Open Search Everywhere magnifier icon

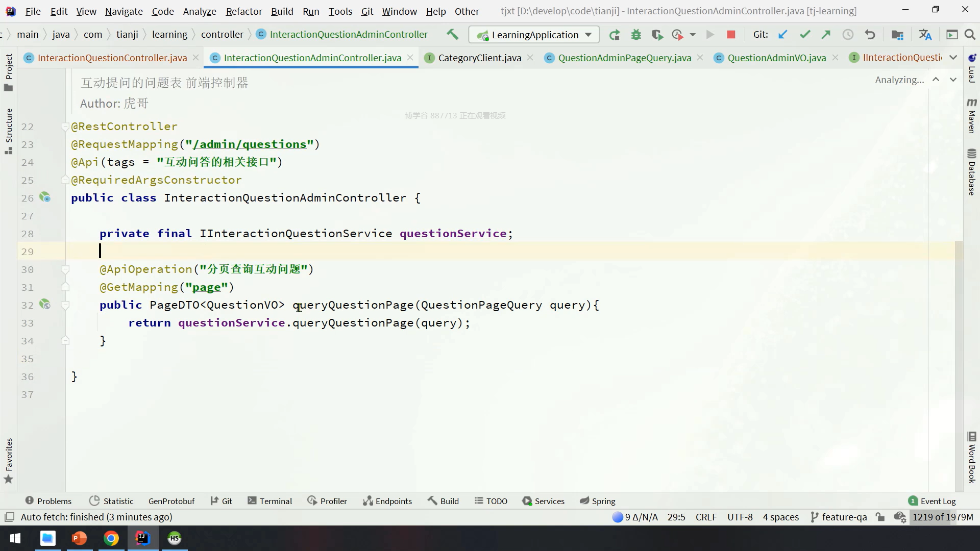pos(970,35)
